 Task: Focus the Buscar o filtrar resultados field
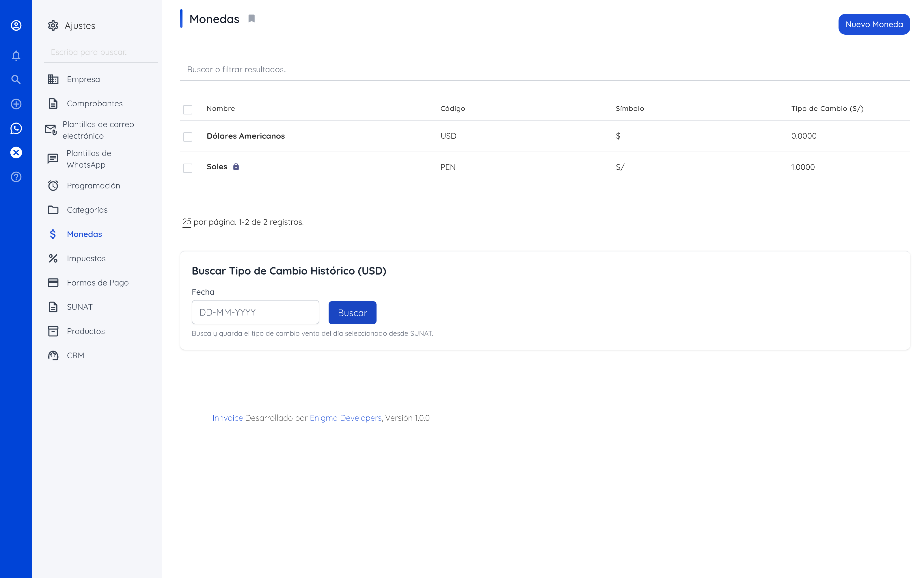(545, 69)
